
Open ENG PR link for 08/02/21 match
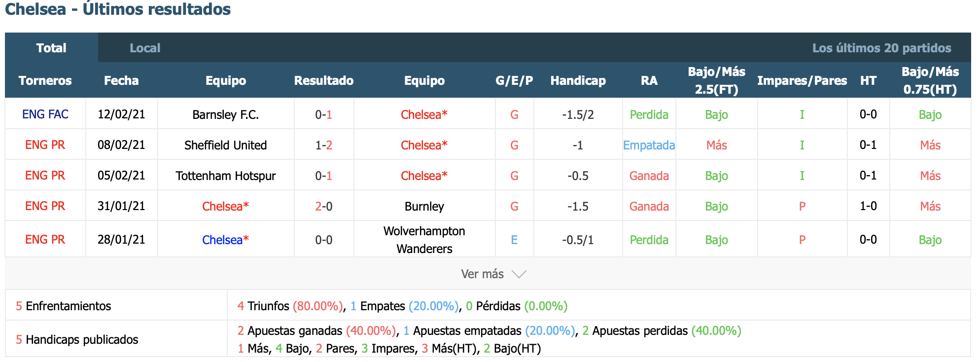(45, 145)
